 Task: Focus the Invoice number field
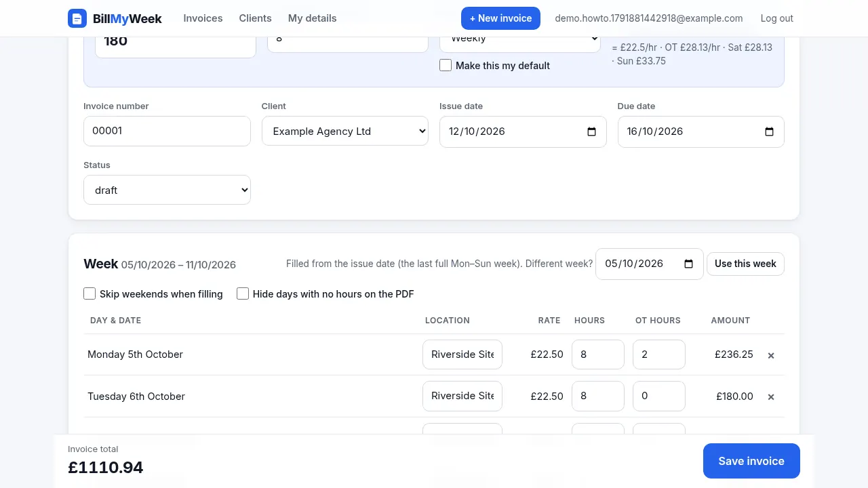(167, 131)
